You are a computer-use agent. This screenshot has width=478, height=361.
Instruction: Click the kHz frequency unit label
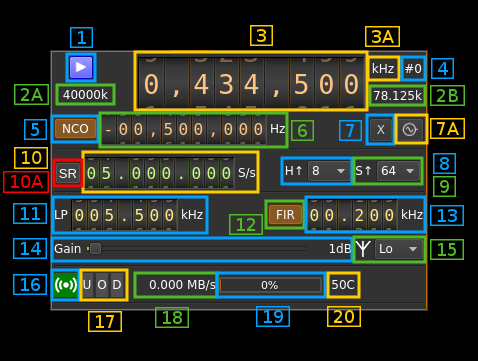point(383,69)
